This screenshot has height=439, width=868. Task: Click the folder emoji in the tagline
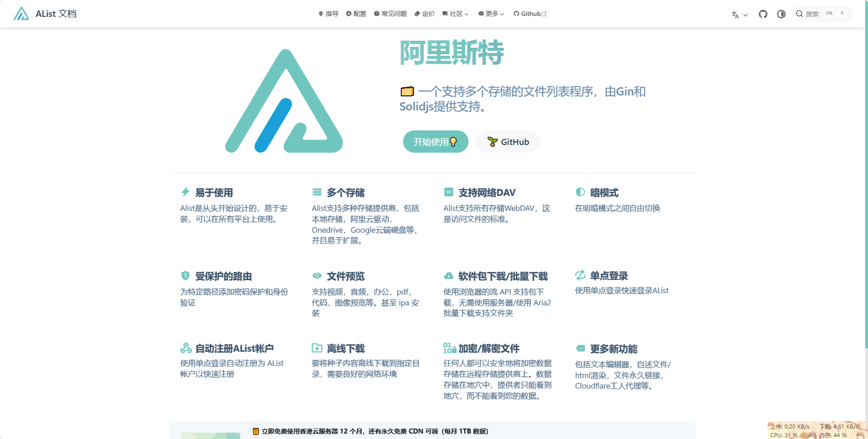[407, 91]
